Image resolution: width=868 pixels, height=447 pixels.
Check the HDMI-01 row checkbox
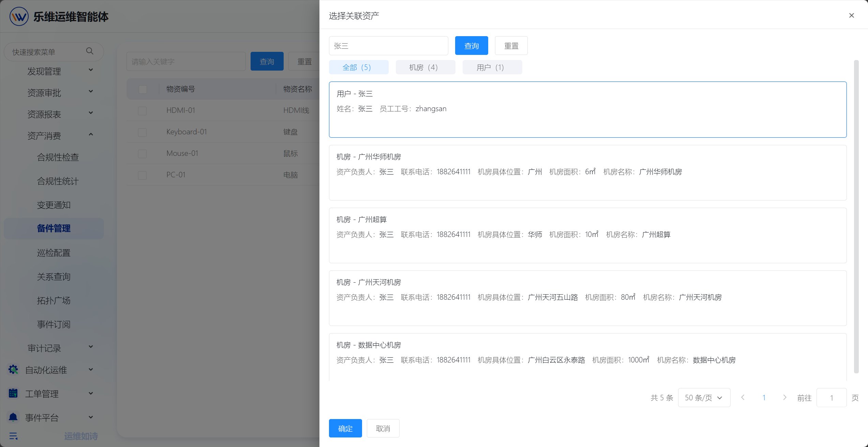(143, 110)
